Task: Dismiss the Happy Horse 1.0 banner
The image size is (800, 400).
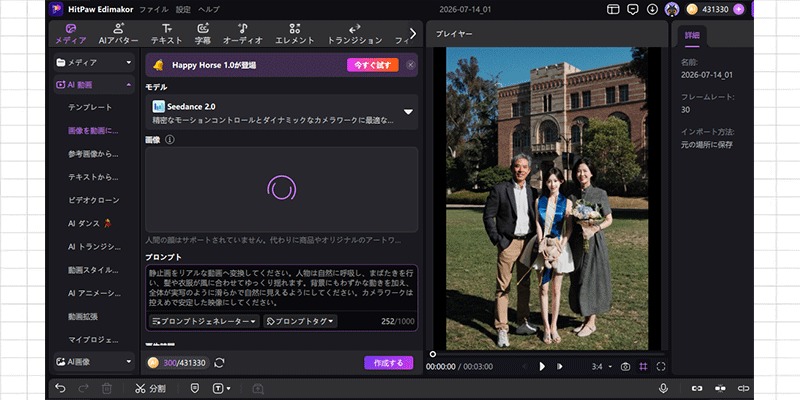Action: [x=411, y=65]
